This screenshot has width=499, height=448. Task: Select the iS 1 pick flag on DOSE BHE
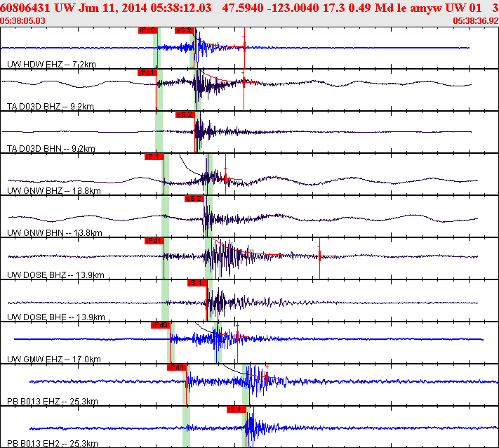197,283
